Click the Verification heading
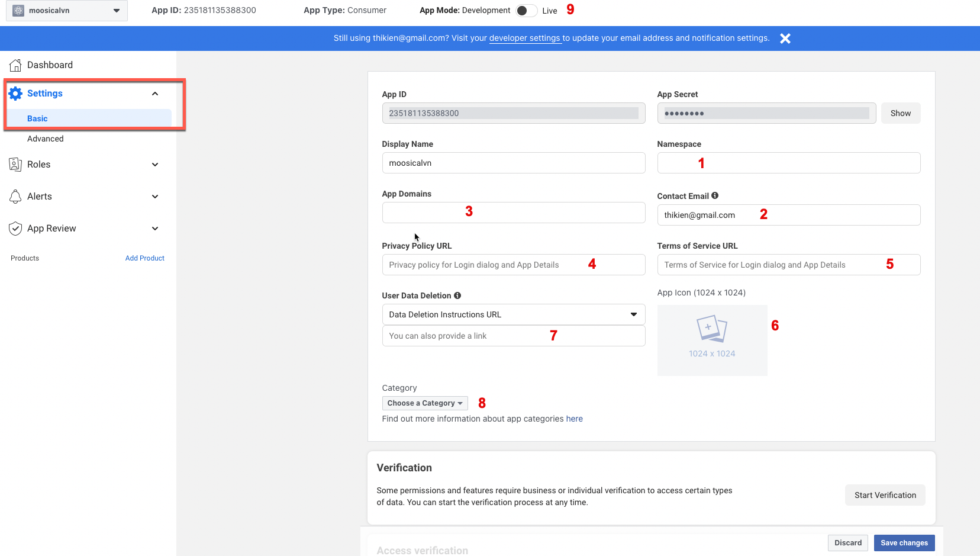Image resolution: width=980 pixels, height=556 pixels. pyautogui.click(x=404, y=468)
